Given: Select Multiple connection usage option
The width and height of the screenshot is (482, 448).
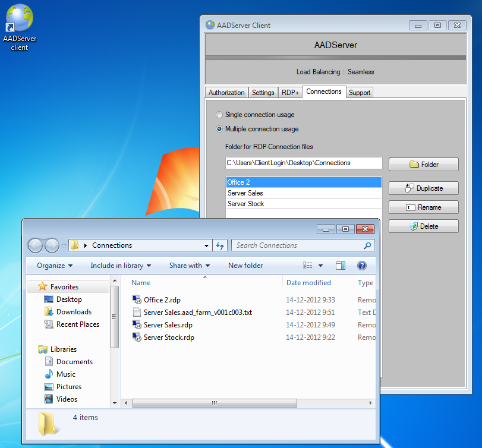Looking at the screenshot, I should coord(220,129).
